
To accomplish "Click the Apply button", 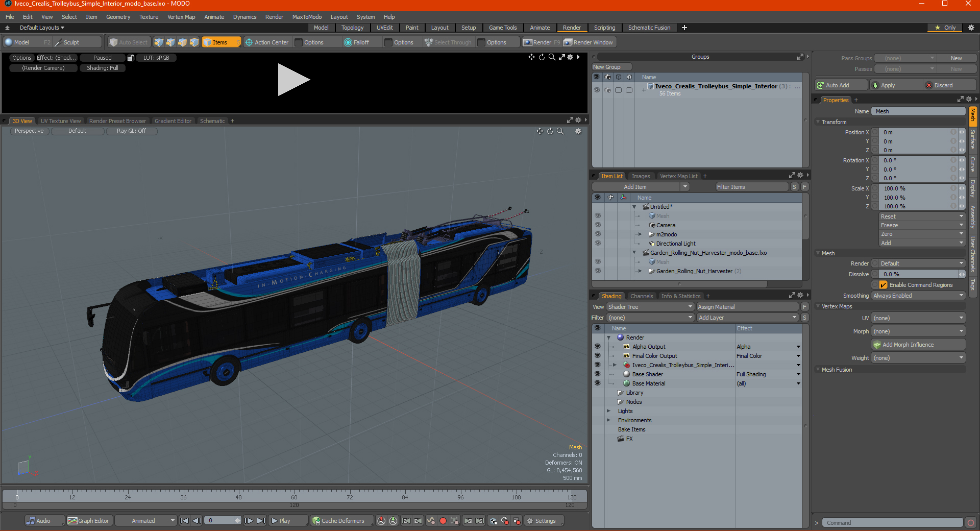I will click(x=896, y=85).
